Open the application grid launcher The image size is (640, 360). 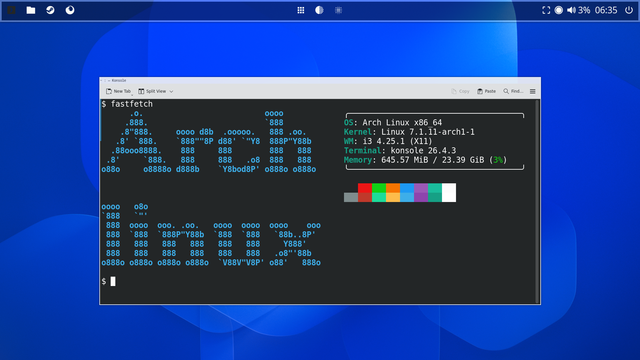[x=301, y=10]
